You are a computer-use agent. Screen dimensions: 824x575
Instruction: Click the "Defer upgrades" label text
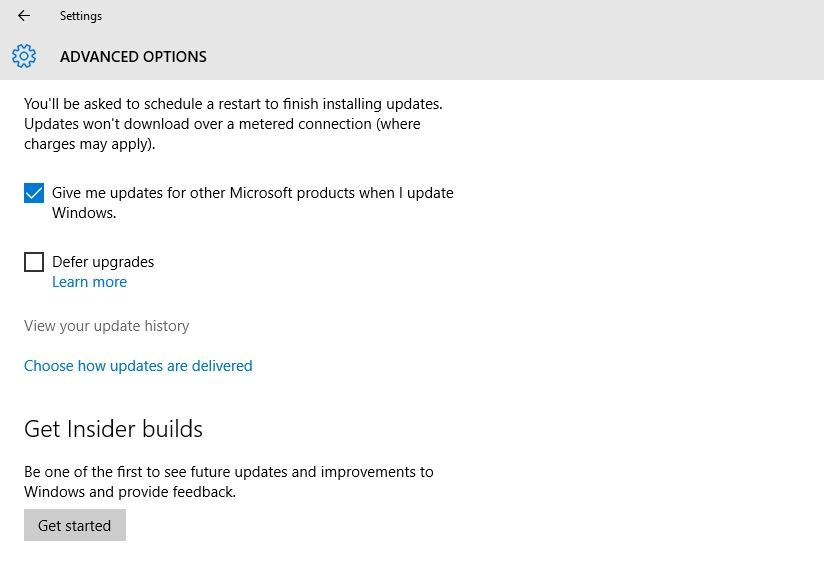click(x=103, y=262)
